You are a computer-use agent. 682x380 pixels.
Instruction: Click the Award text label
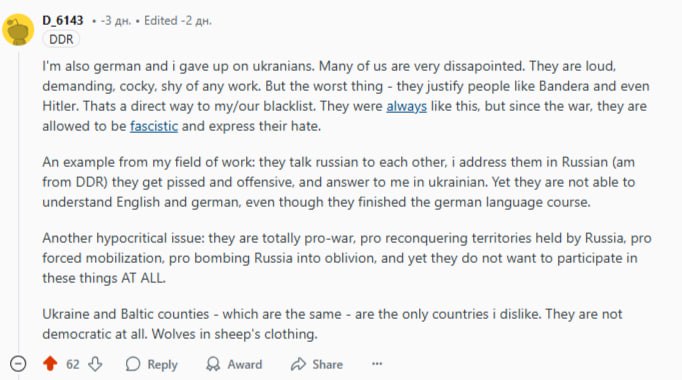click(x=245, y=364)
